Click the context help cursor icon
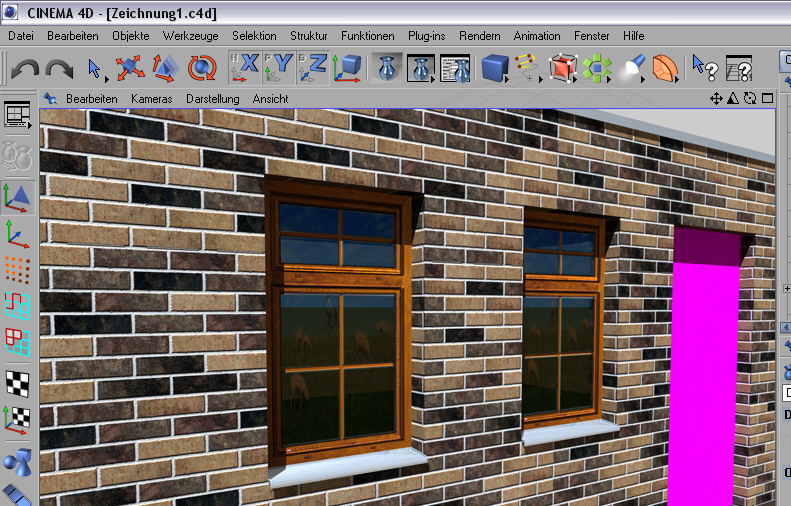Screen dimensions: 791x506 (x=704, y=68)
